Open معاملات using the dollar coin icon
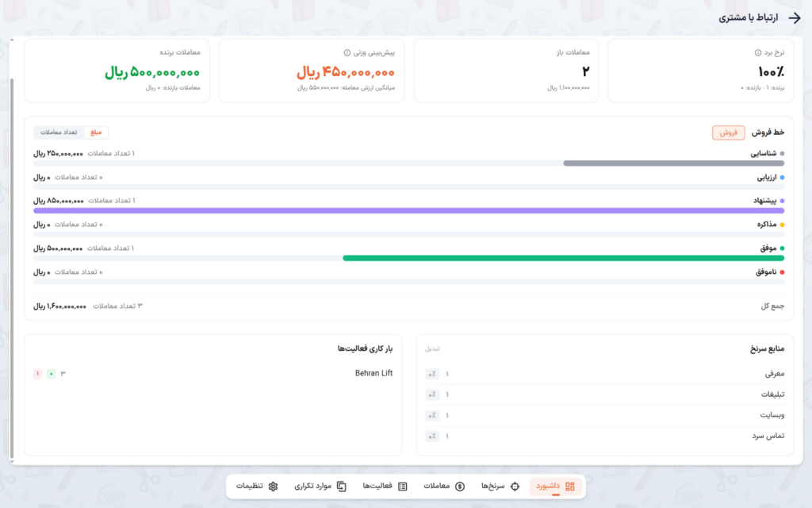Screen dimensions: 812x508 (x=460, y=487)
